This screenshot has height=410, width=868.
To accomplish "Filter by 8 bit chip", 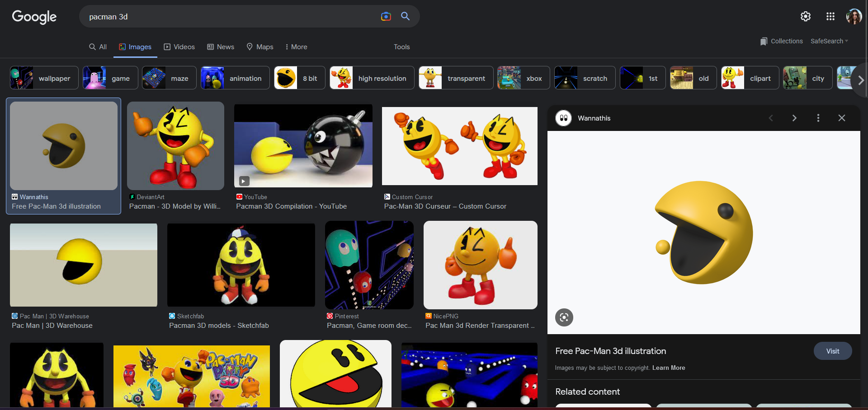I will tap(300, 78).
